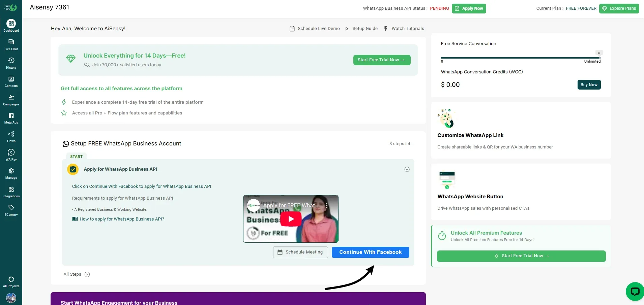
Task: Open Live Chat from sidebar
Action: pos(11,44)
